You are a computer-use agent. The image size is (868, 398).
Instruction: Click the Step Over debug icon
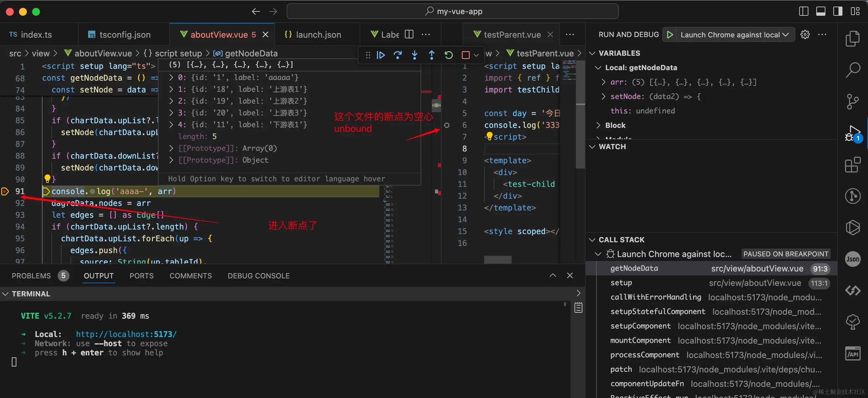[x=398, y=55]
